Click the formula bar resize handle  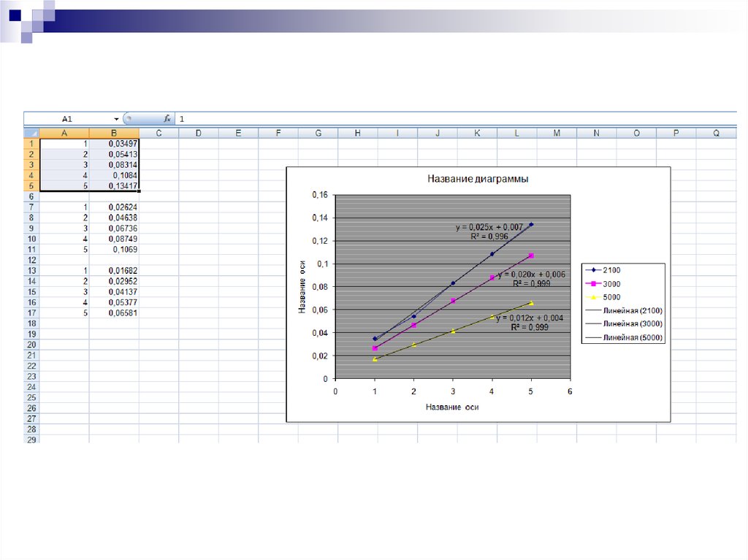pos(129,118)
